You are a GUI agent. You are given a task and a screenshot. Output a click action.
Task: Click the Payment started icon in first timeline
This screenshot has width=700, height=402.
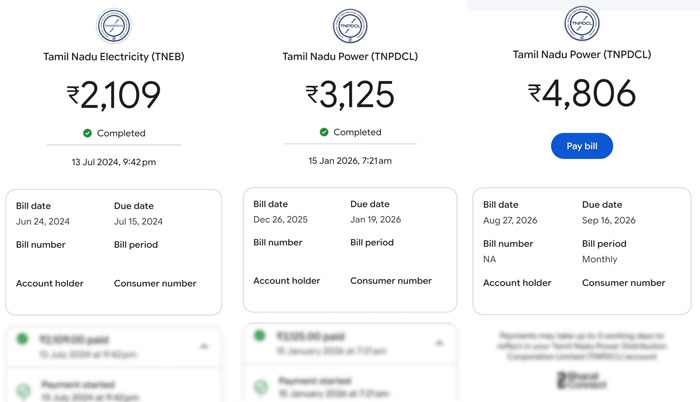(23, 390)
